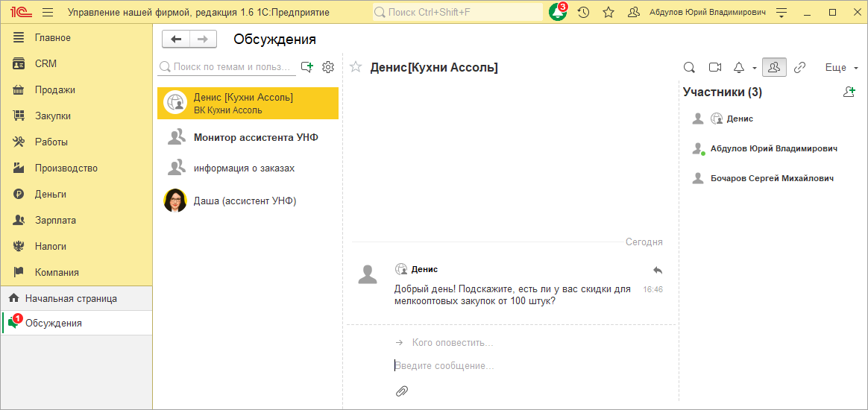Reply to Денис's message arrow icon
The image size is (868, 410).
coord(657,269)
